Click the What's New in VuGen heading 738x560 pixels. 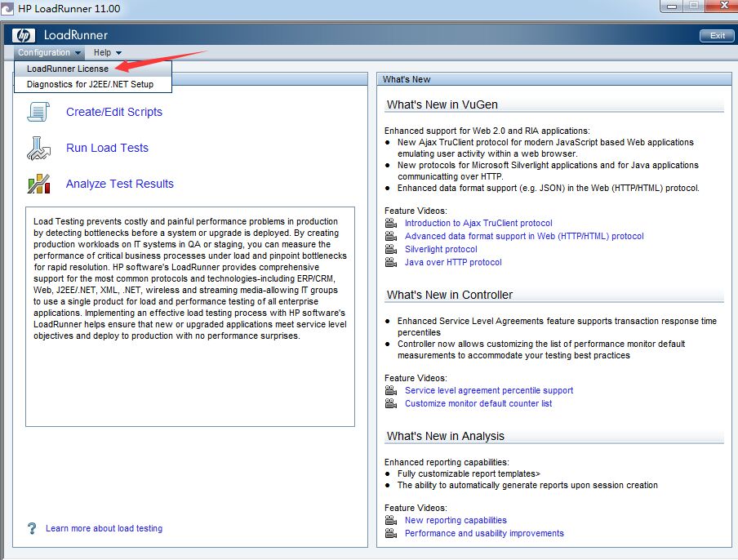[x=442, y=104]
